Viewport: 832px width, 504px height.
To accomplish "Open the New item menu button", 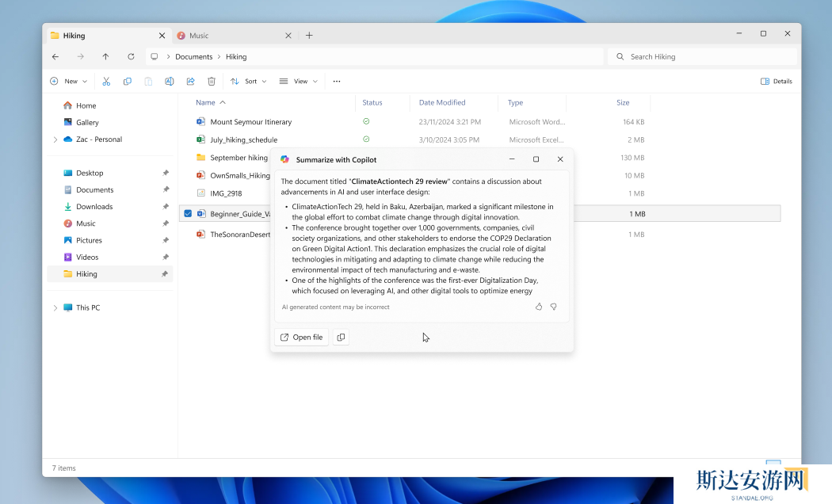I will (x=69, y=81).
